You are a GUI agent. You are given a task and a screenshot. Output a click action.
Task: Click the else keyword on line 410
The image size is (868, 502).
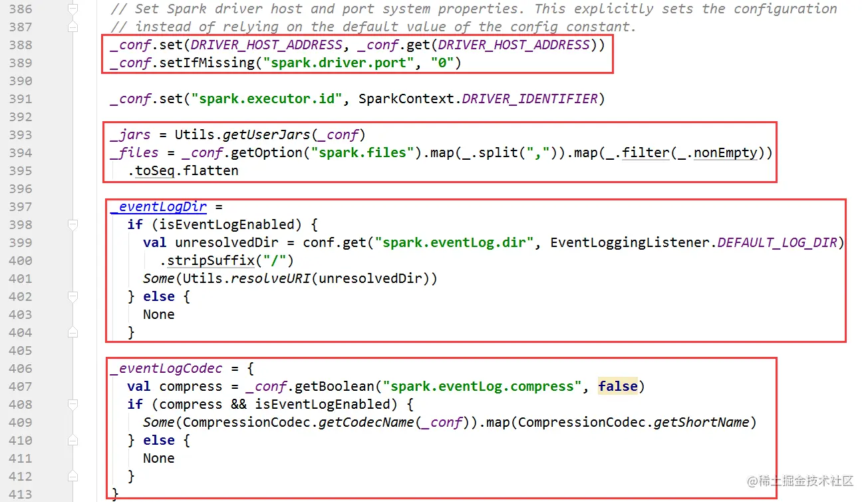[159, 441]
